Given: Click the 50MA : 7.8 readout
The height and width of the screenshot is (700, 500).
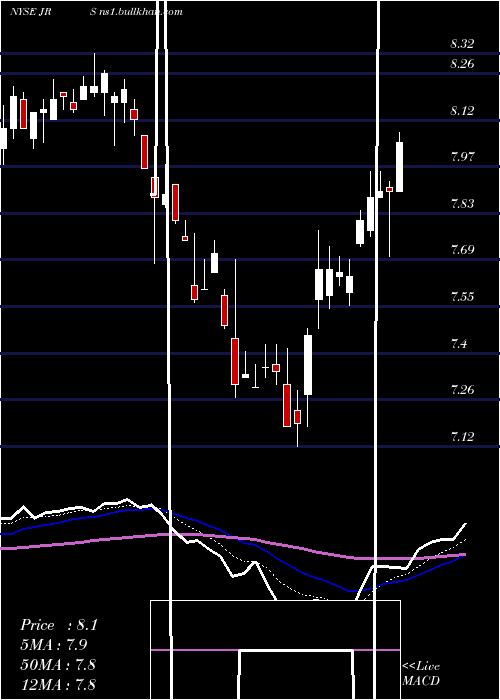Looking at the screenshot, I should click(58, 664).
